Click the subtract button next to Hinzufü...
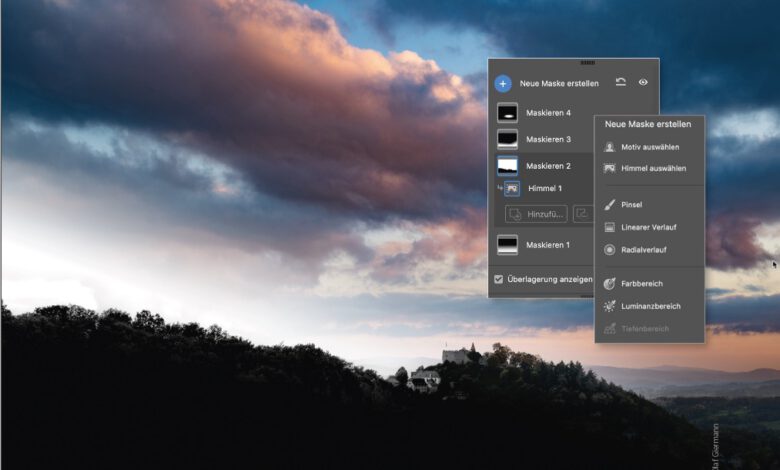Image resolution: width=780 pixels, height=470 pixels. click(583, 214)
